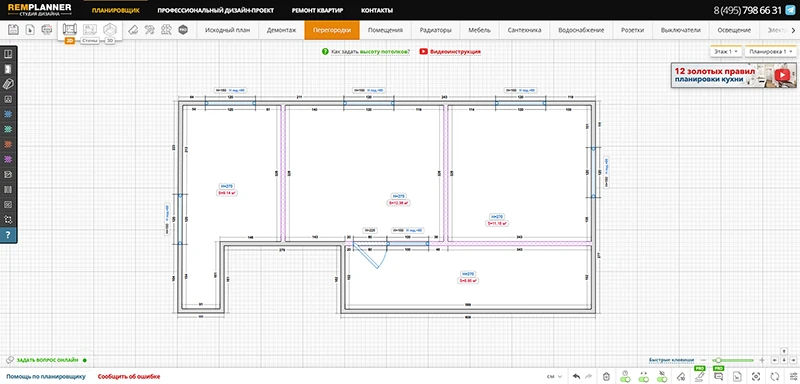
Task: Select the orange brick wall material
Action: click(x=8, y=144)
